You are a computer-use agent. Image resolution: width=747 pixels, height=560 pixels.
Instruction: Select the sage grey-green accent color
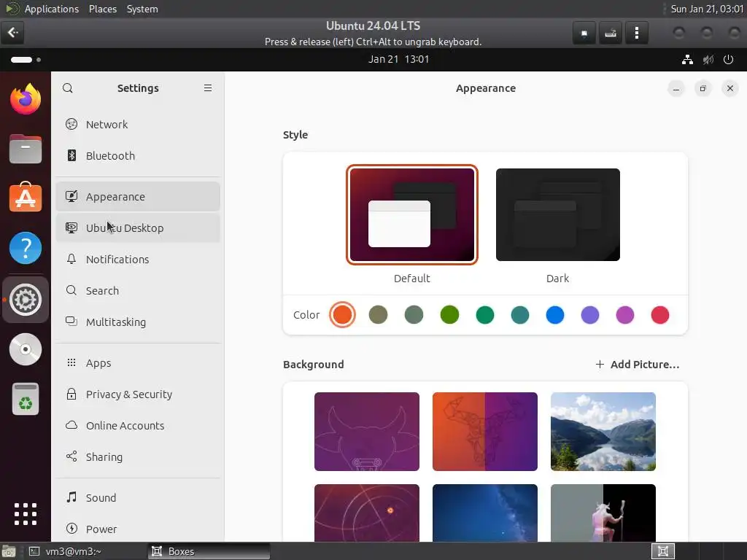click(414, 315)
